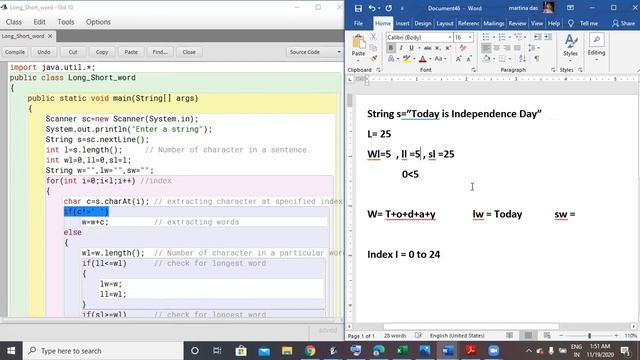Click Find... button in BlueJ editor
Viewport: 640px width, 360px height.
pos(160,52)
